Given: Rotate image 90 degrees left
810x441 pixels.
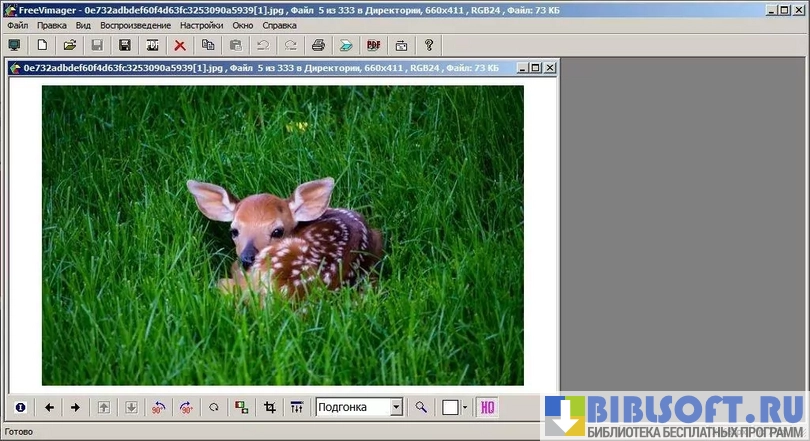Looking at the screenshot, I should 158,407.
